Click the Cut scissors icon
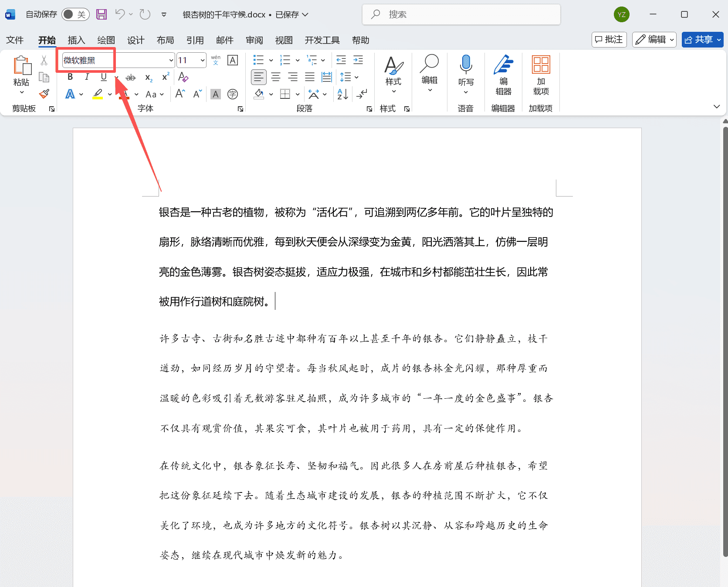Screen dimensions: 728x587 [x=43, y=60]
